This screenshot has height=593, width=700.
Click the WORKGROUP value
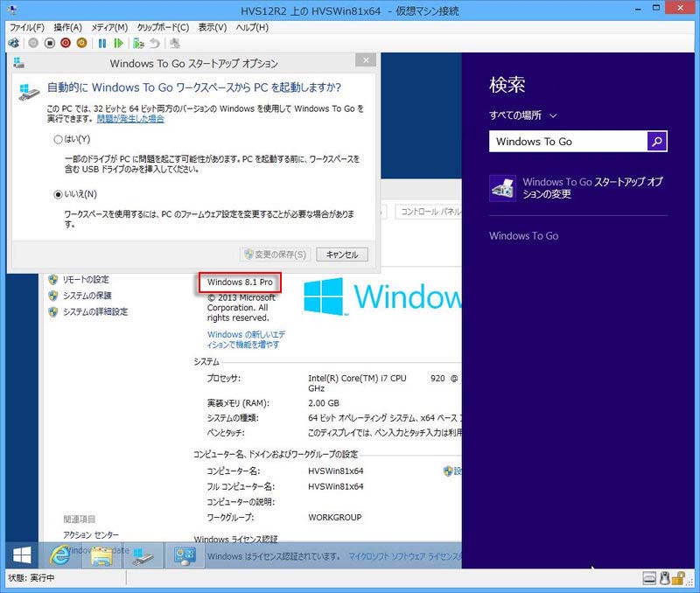tap(335, 517)
